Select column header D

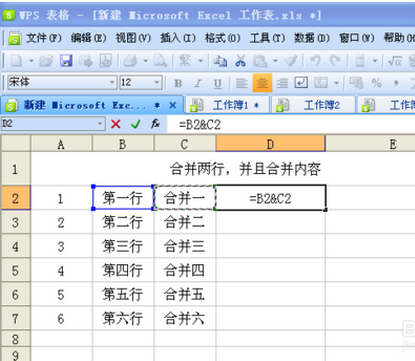click(270, 144)
